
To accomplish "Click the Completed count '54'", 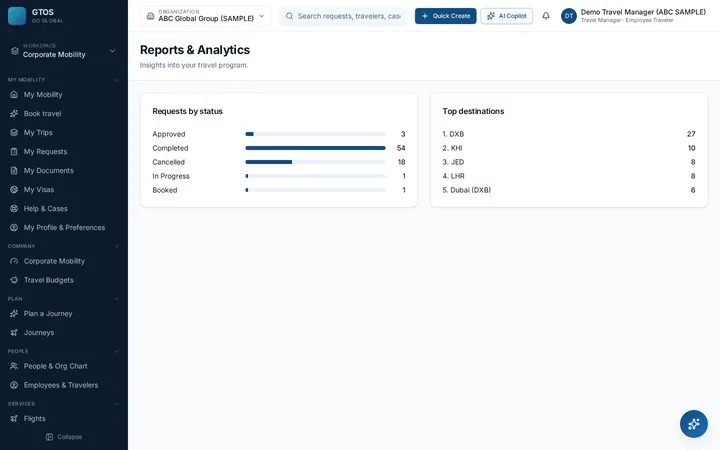I will coord(401,148).
